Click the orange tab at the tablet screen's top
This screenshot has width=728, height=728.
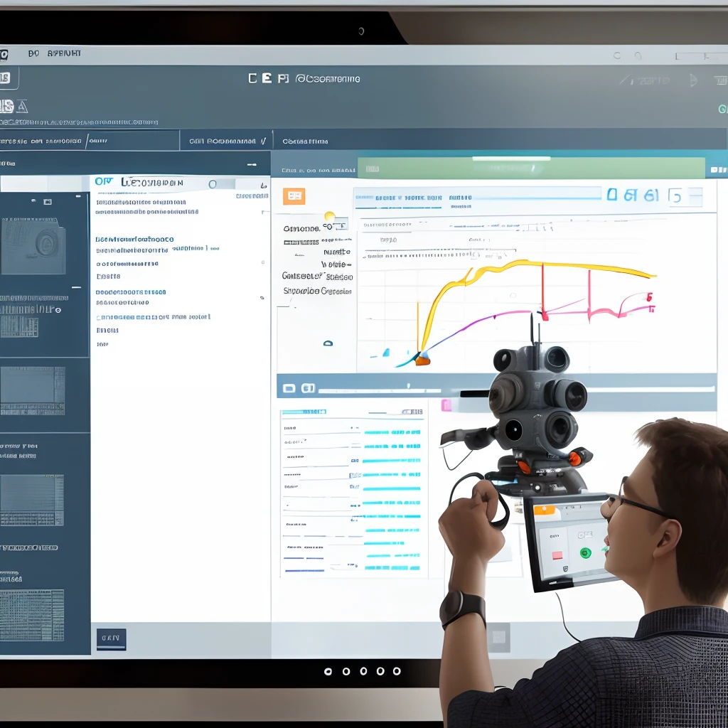pyautogui.click(x=544, y=510)
